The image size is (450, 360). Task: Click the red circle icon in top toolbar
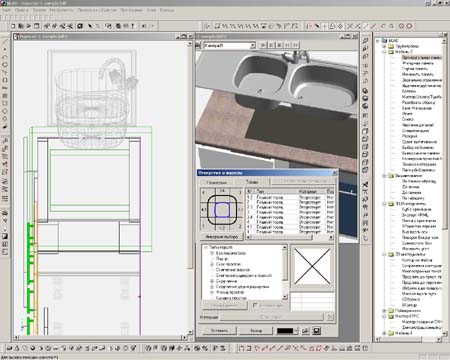pyautogui.click(x=409, y=26)
